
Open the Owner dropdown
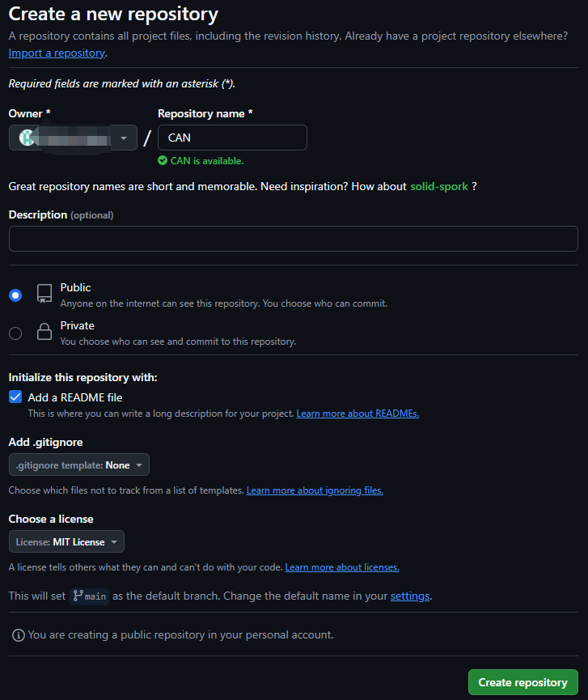(73, 138)
